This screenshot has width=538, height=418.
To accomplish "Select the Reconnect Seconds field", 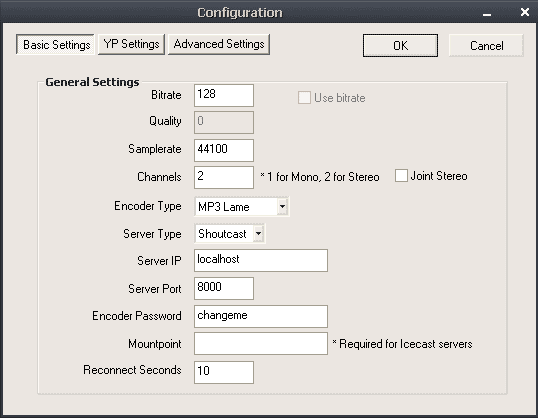I will tap(224, 372).
